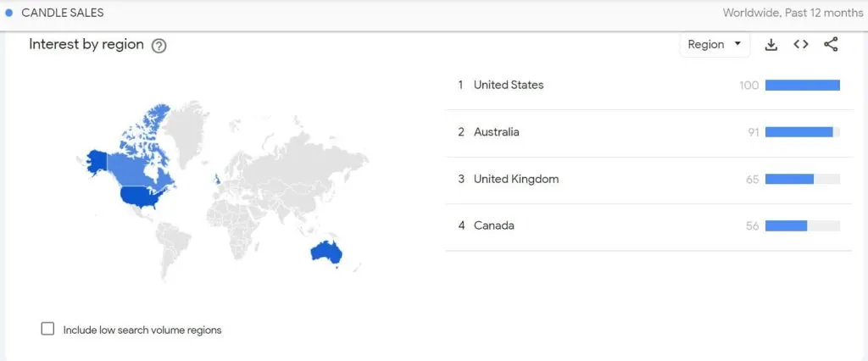Open the embed code icon
Image resolution: width=868 pixels, height=361 pixels.
pos(801,44)
